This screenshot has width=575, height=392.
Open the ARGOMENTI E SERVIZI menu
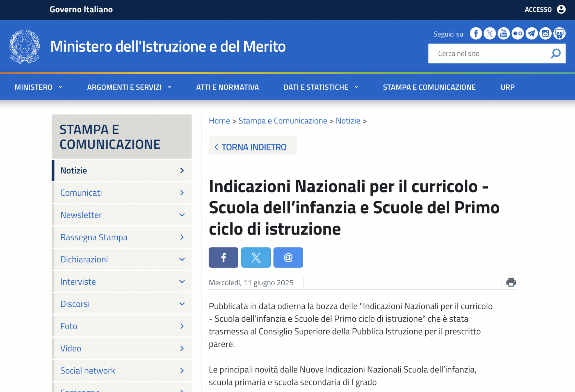(124, 87)
